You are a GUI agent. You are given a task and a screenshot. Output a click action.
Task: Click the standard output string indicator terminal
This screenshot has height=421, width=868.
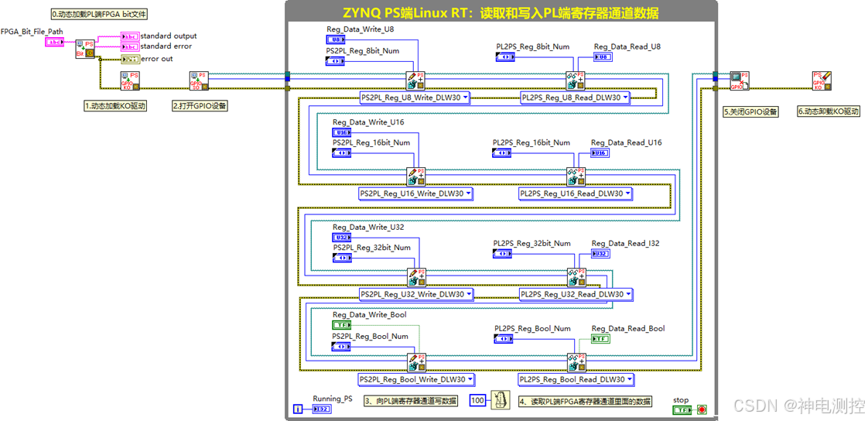[130, 36]
